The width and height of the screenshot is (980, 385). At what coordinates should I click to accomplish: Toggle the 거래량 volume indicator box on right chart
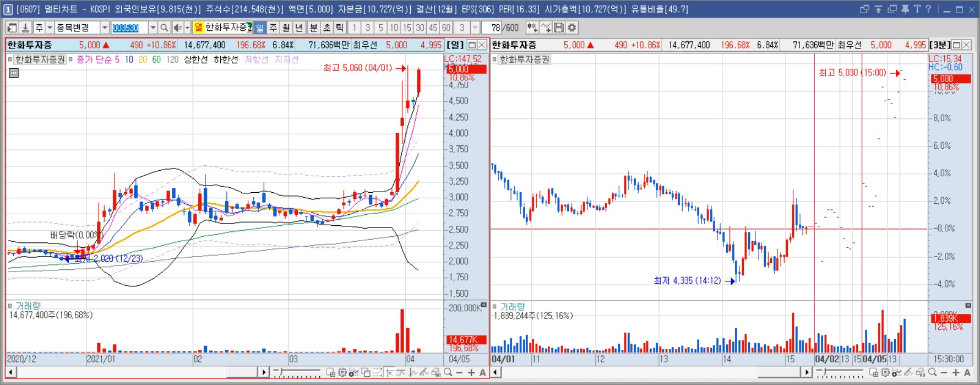coord(494,306)
